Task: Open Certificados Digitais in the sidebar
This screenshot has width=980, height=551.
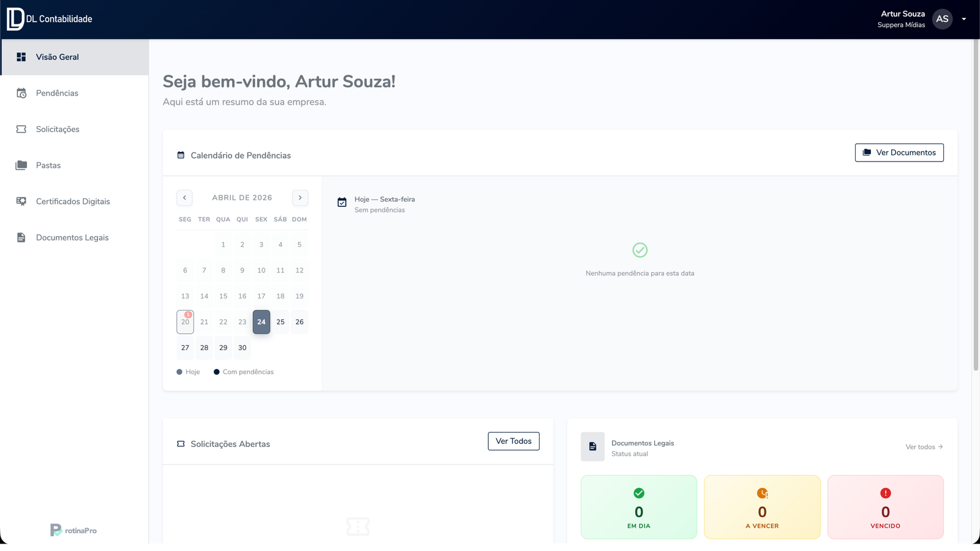Action: point(75,201)
